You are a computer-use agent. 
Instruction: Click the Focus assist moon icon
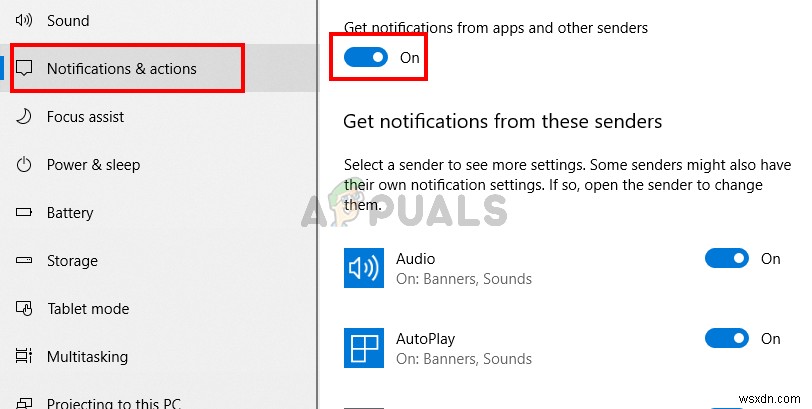(24, 116)
